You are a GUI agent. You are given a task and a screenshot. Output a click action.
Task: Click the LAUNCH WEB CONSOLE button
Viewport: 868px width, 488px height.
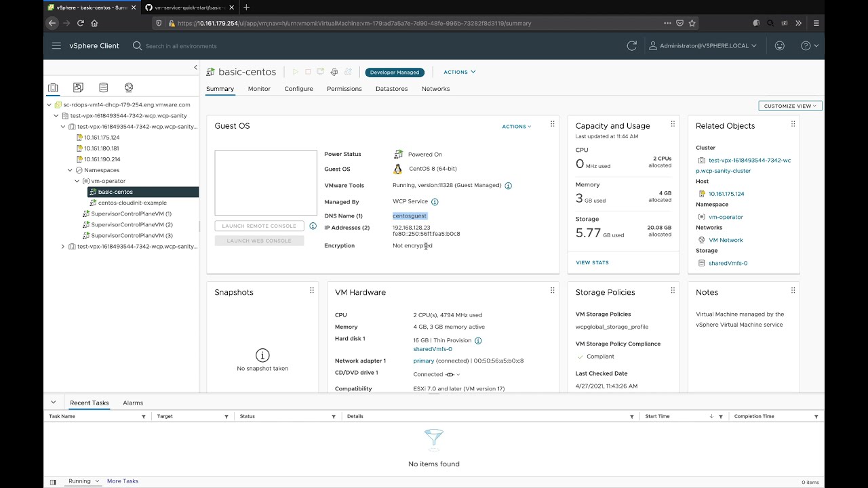coord(259,241)
